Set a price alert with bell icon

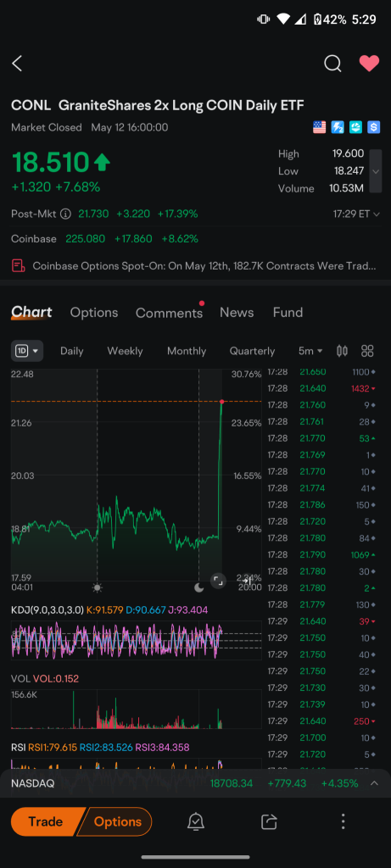tap(195, 822)
